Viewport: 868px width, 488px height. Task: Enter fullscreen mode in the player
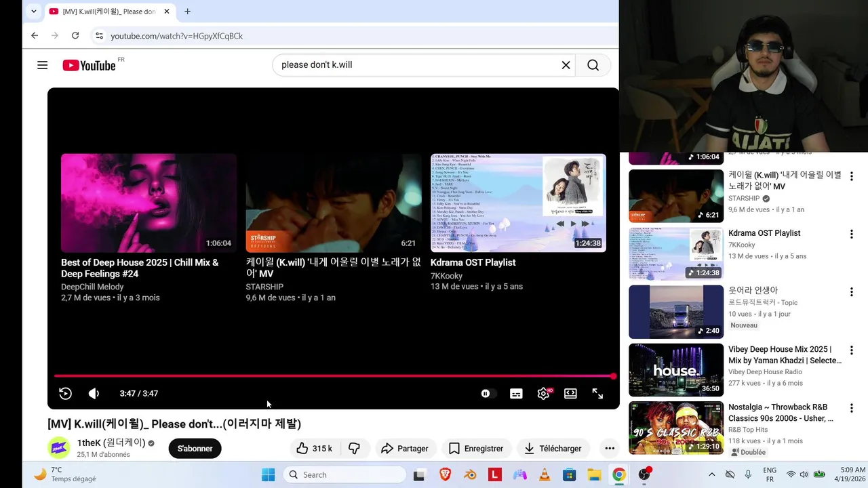[597, 393]
